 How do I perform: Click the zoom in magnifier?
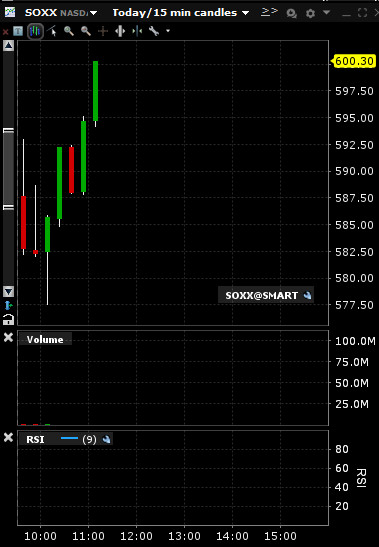pos(69,31)
